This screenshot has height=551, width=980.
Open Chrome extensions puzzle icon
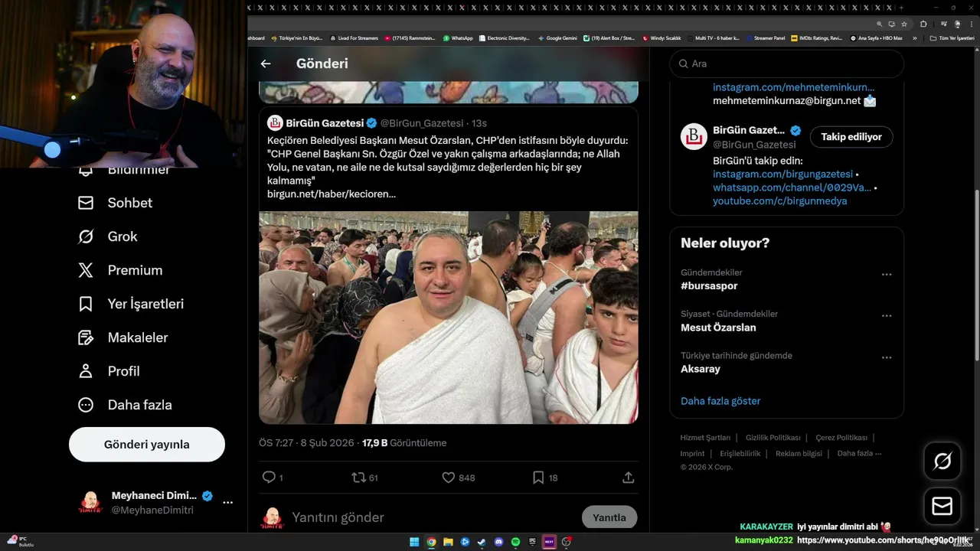[923, 24]
